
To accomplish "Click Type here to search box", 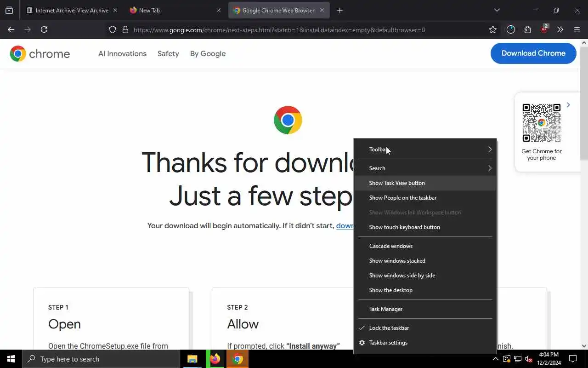I will (101, 359).
